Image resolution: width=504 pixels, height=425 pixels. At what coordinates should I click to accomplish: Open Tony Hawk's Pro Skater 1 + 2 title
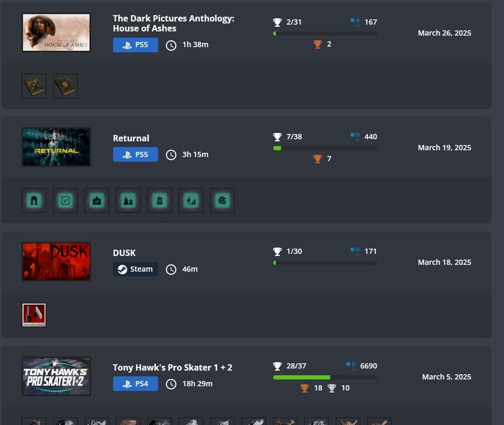[x=173, y=367]
